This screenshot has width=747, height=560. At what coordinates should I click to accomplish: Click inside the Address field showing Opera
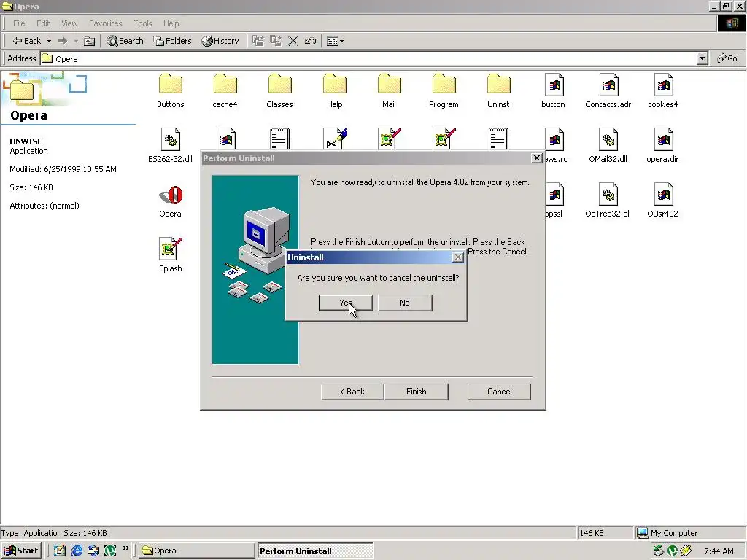(x=368, y=58)
